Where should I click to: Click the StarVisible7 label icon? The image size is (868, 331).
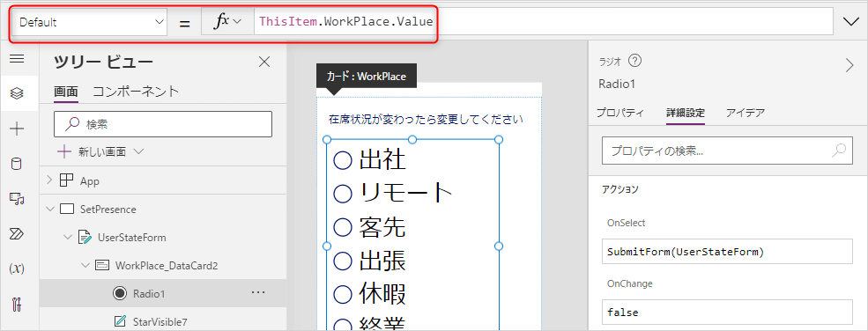pyautogui.click(x=119, y=321)
